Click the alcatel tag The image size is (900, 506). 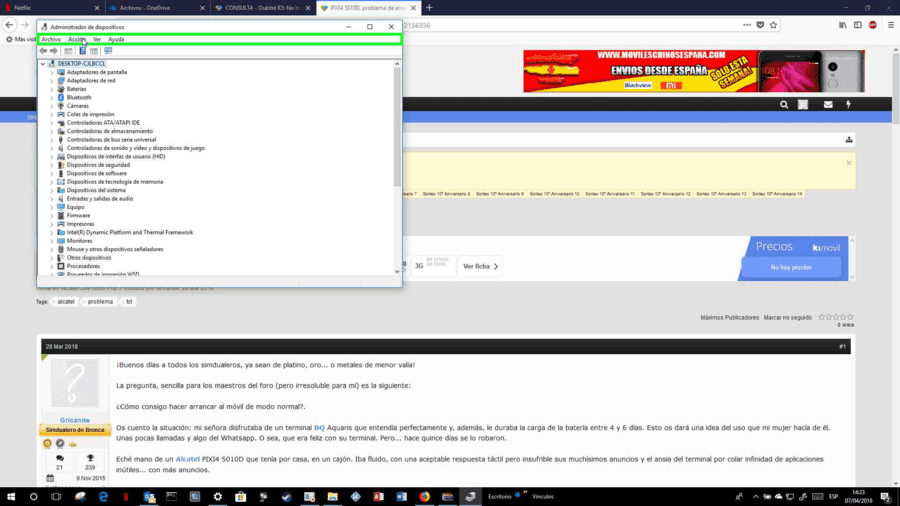click(66, 302)
